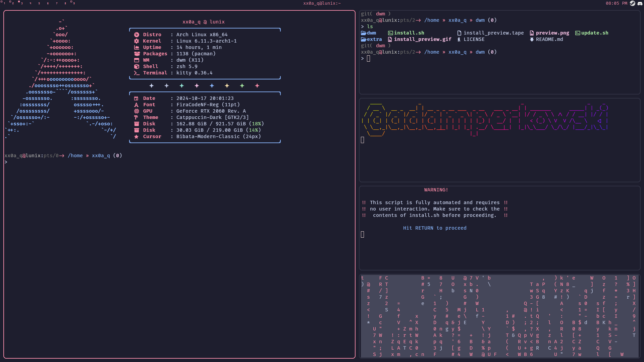Click the preview.png image file icon
This screenshot has width=644, height=362.
click(x=532, y=33)
